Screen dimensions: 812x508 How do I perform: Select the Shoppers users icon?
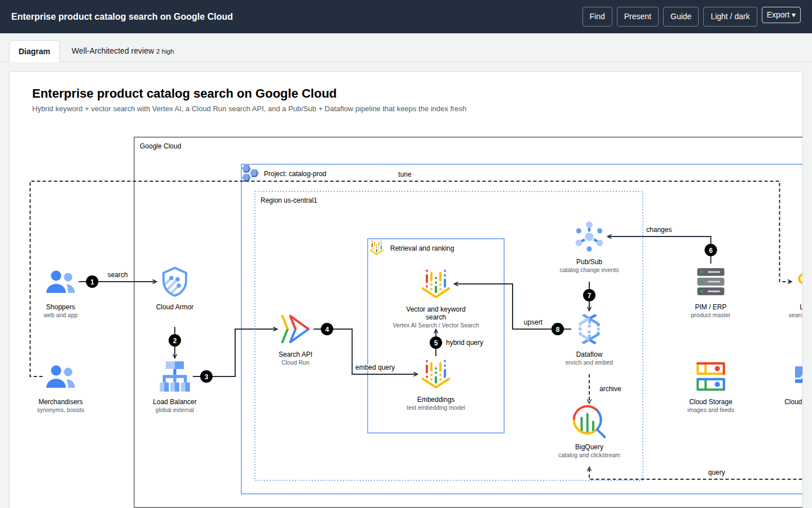click(60, 282)
